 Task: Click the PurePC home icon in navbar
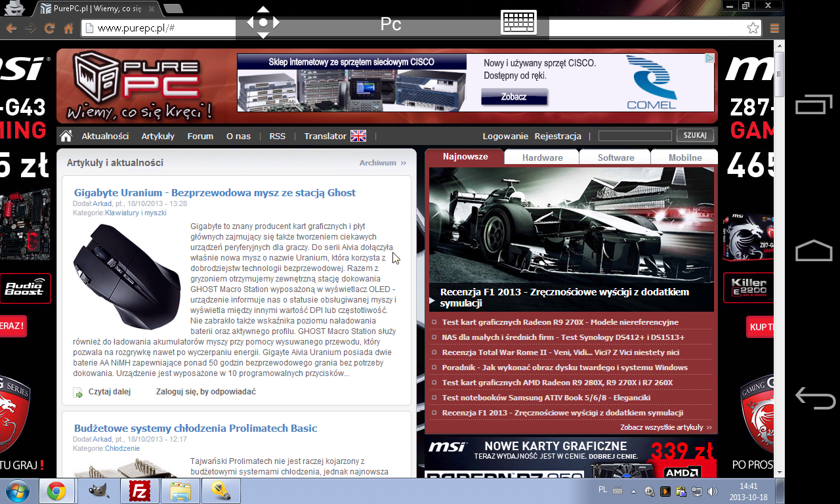pyautogui.click(x=66, y=136)
